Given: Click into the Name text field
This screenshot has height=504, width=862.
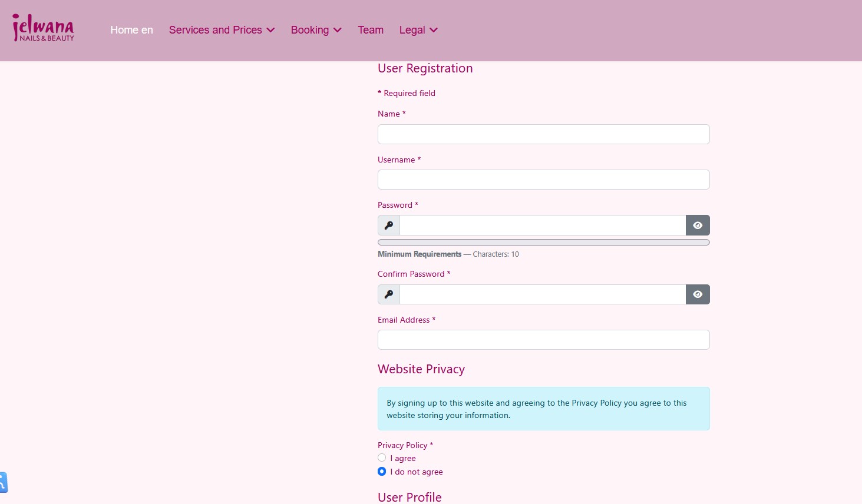Looking at the screenshot, I should click(543, 134).
